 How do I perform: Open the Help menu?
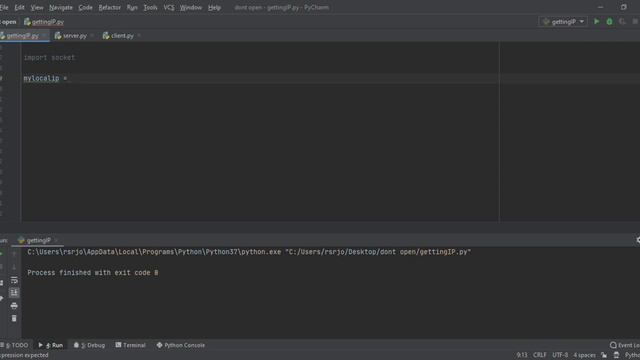tap(214, 7)
